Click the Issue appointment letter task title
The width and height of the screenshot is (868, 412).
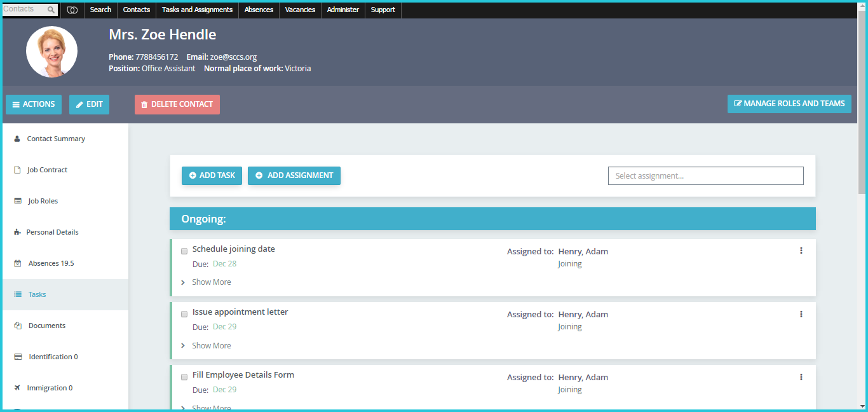[x=240, y=312]
